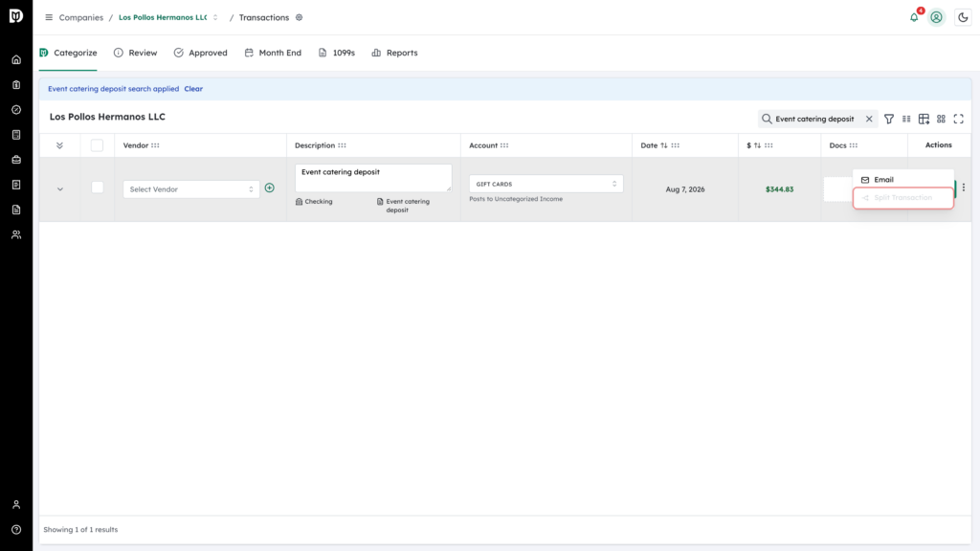Expand the Event catering deposit row
This screenshot has width=980, height=551.
pyautogui.click(x=60, y=189)
